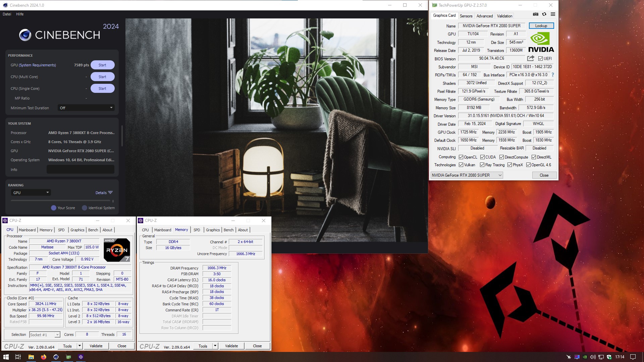Screen dimensions: 644x362
Task: Click the System Requirements link
Action: (x=37, y=65)
